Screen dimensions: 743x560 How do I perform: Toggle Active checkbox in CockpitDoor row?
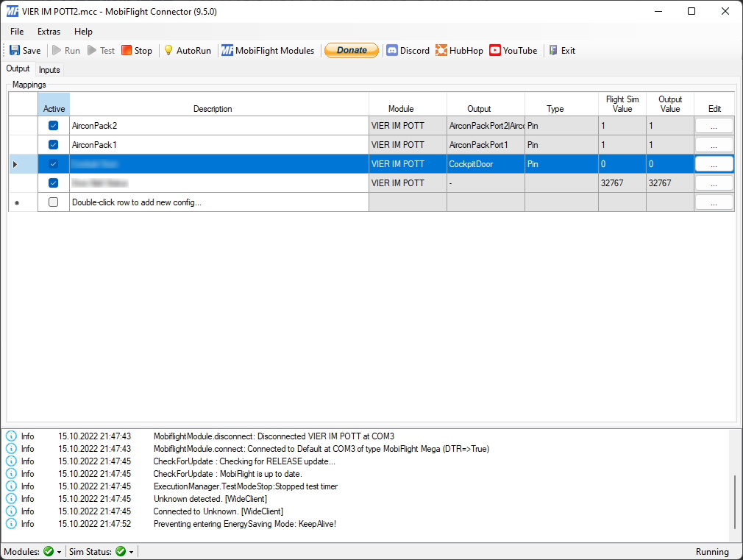[53, 164]
